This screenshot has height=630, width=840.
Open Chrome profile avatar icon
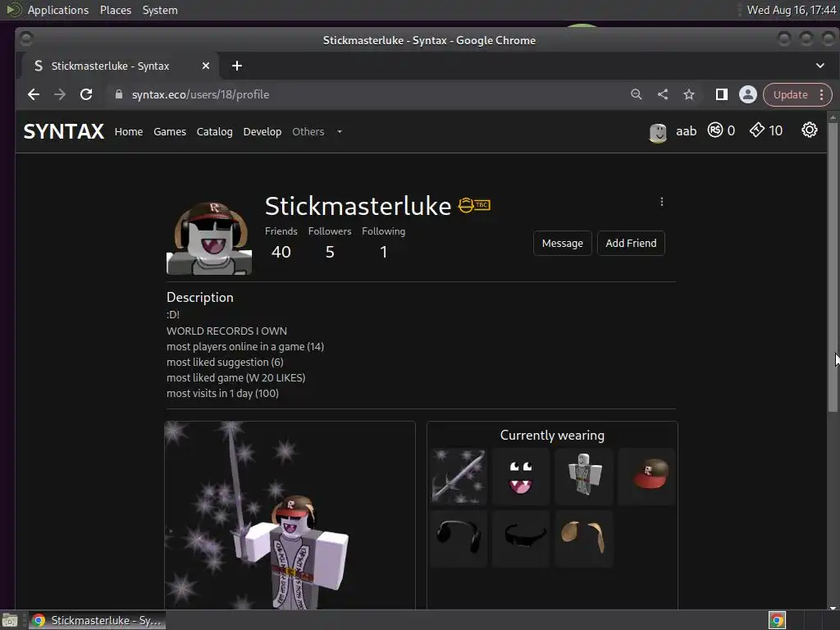[x=748, y=95]
